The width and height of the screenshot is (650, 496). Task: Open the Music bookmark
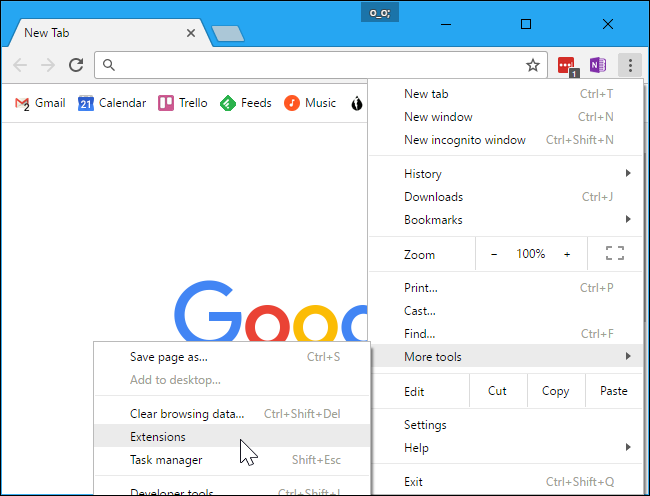[310, 103]
